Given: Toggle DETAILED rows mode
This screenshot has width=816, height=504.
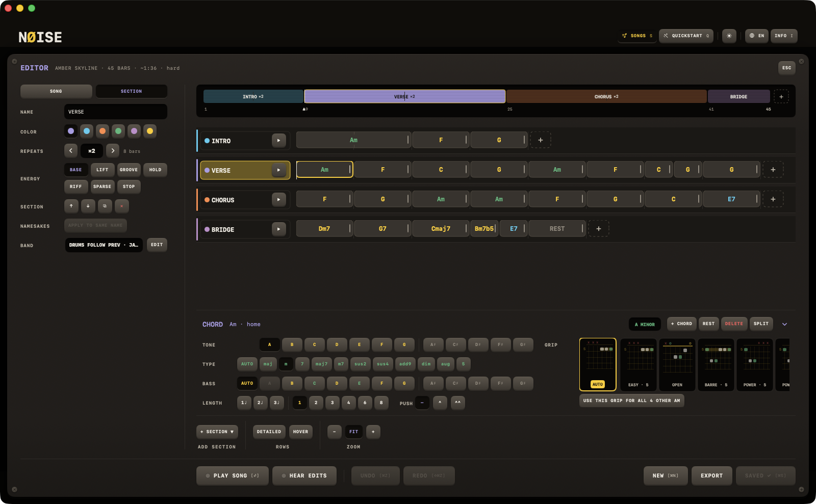Looking at the screenshot, I should coord(269,432).
